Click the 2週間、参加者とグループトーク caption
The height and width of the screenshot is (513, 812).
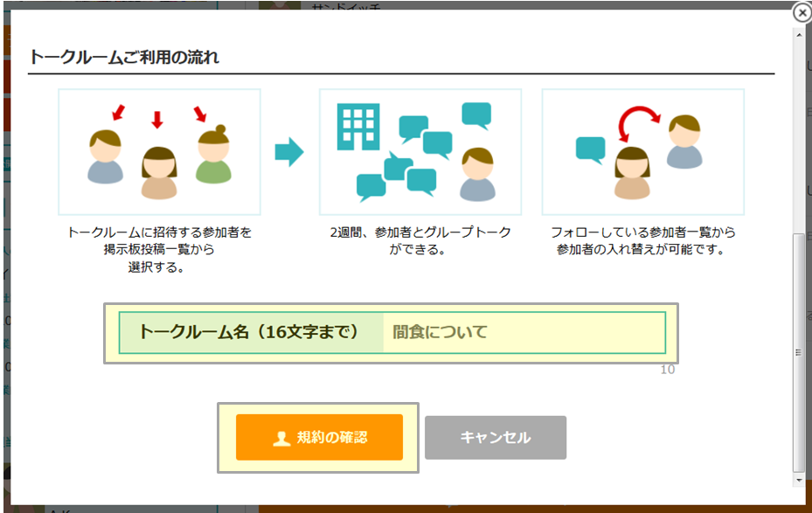click(420, 232)
